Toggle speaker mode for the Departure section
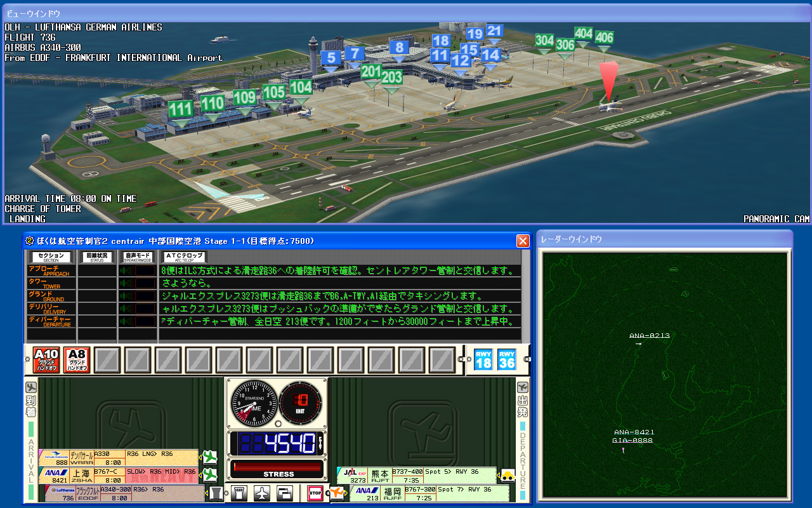 [x=137, y=321]
